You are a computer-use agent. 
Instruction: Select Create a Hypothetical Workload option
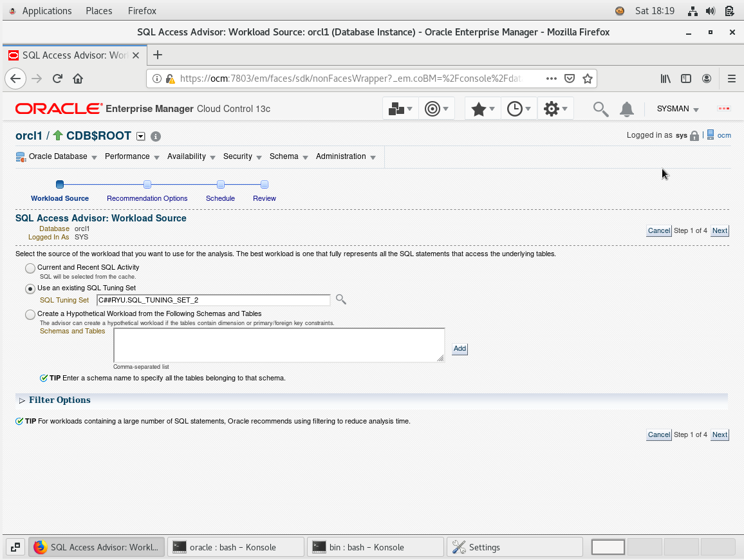[x=30, y=314]
